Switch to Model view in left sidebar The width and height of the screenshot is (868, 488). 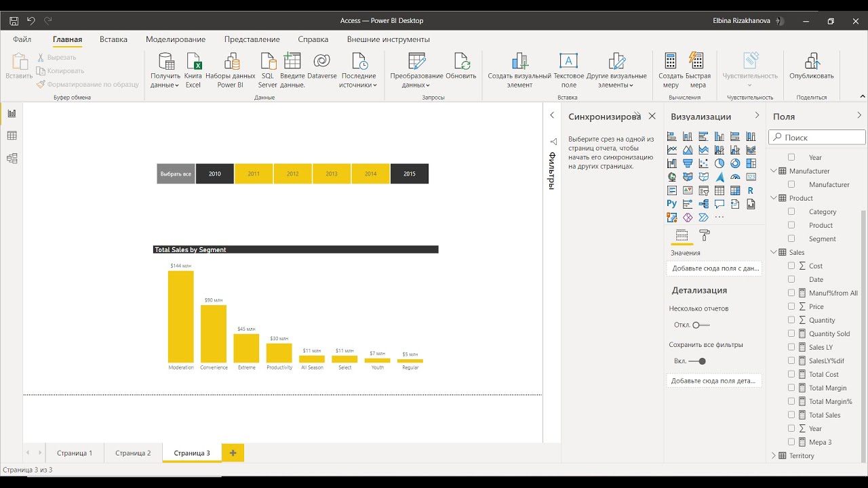12,159
